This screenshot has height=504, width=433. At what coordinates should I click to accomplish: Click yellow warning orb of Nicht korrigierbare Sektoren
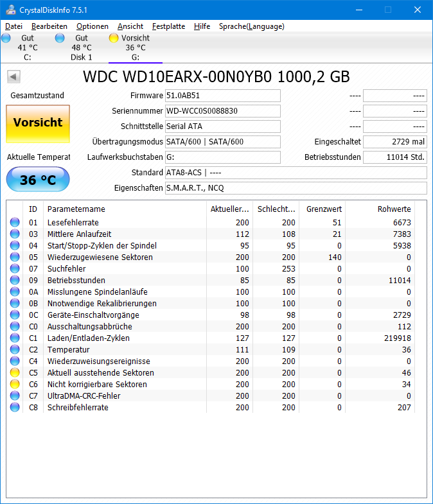pyautogui.click(x=15, y=384)
